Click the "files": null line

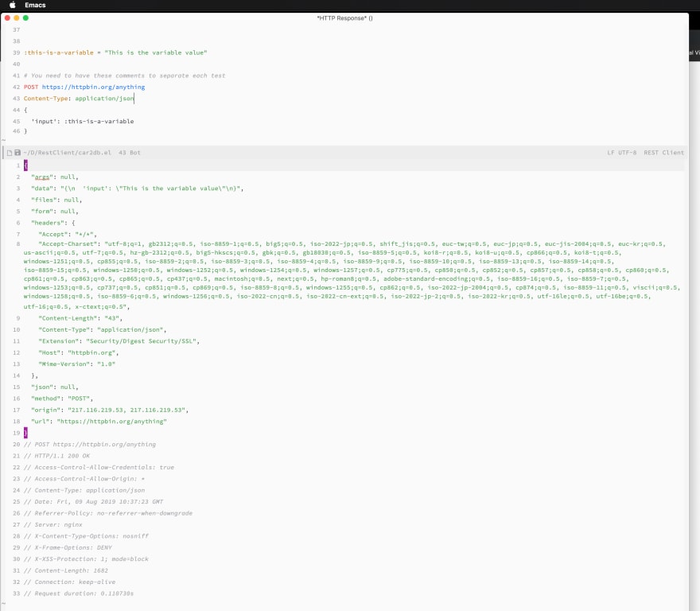pyautogui.click(x=56, y=200)
